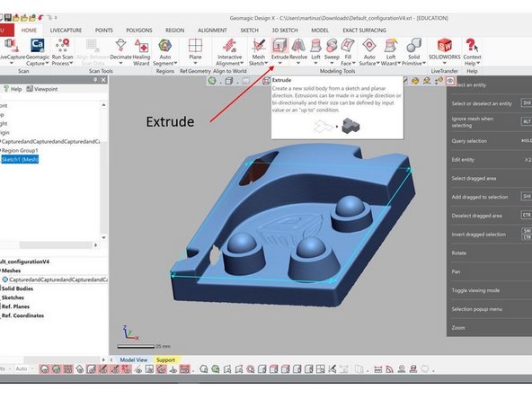This screenshot has height=399, width=532.
Task: Open the Healing Wizard
Action: (x=141, y=45)
